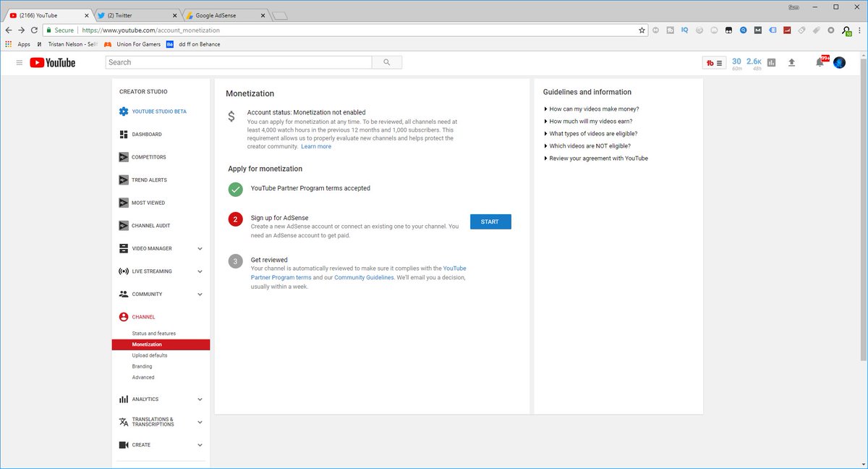Image resolution: width=868 pixels, height=469 pixels.
Task: Open the Apps bookmark shortcut
Action: [x=18, y=44]
